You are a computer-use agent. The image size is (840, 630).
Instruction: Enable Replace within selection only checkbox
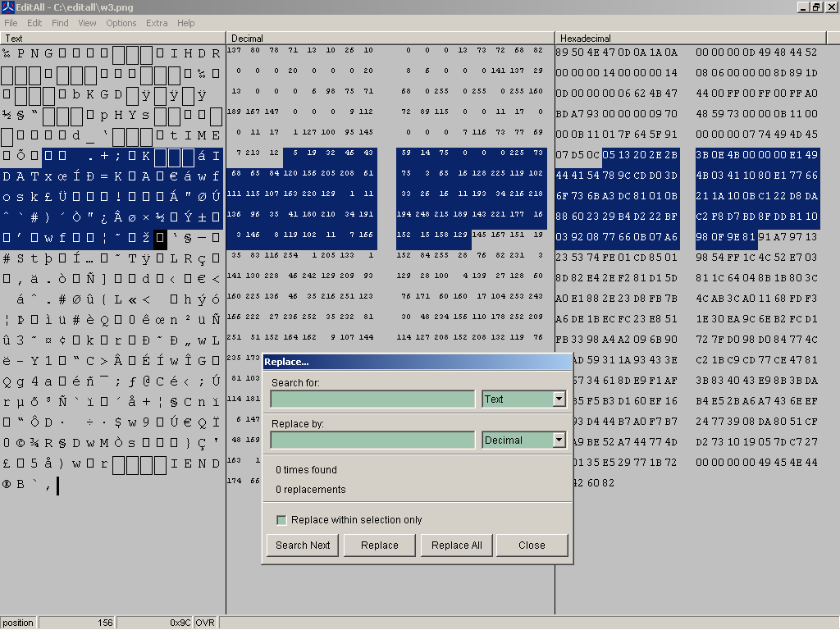[x=281, y=520]
